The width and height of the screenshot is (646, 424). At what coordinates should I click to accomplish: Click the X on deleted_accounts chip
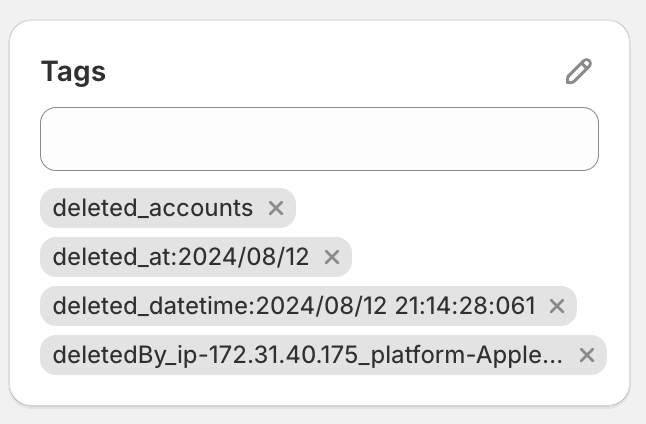pyautogui.click(x=276, y=208)
